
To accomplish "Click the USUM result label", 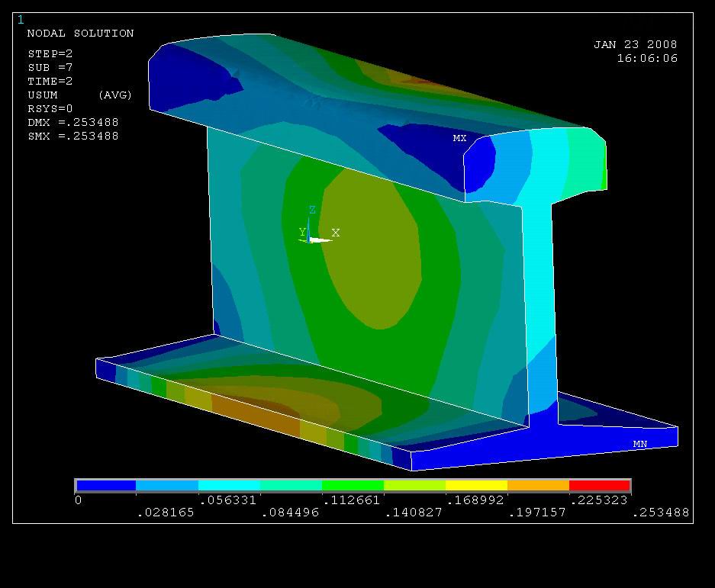I will (43, 95).
